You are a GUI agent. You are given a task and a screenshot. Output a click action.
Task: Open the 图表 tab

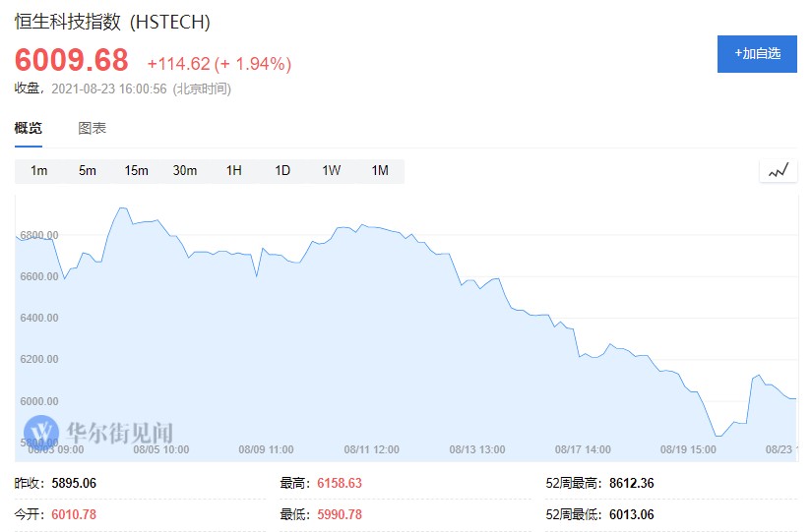tap(93, 128)
